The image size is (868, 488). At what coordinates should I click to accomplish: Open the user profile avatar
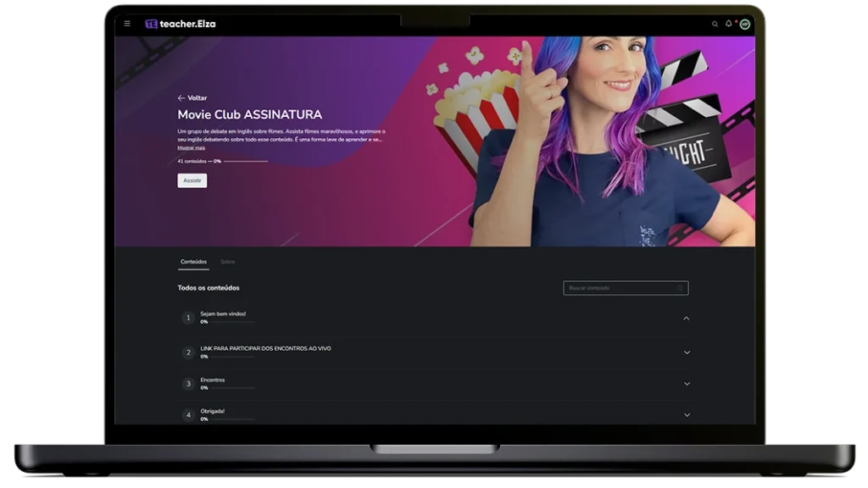click(x=744, y=24)
